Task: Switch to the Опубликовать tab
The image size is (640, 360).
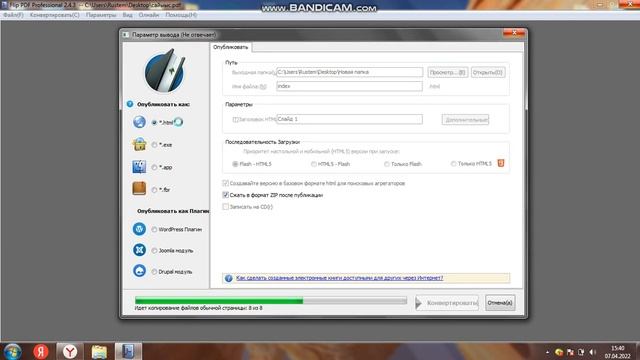Action: (x=231, y=47)
